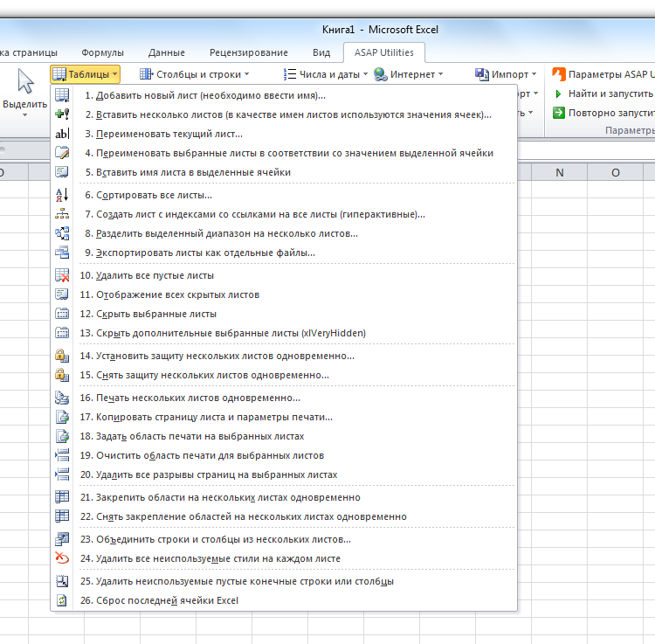Open the 'Числа и даты' dropdown menu
Screen dimensions: 655x644
[324, 74]
